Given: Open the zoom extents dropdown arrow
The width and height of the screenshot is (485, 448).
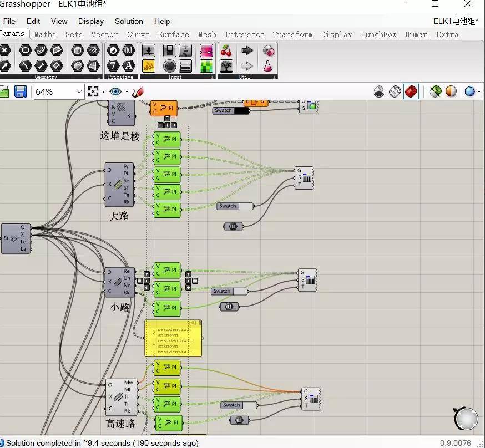Looking at the screenshot, I should 104,91.
